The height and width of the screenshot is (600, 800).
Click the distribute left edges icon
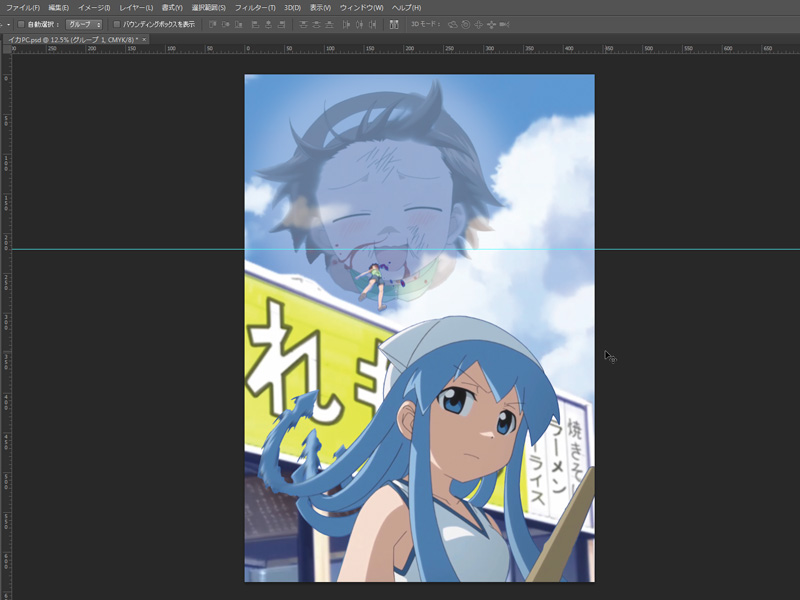pos(346,24)
